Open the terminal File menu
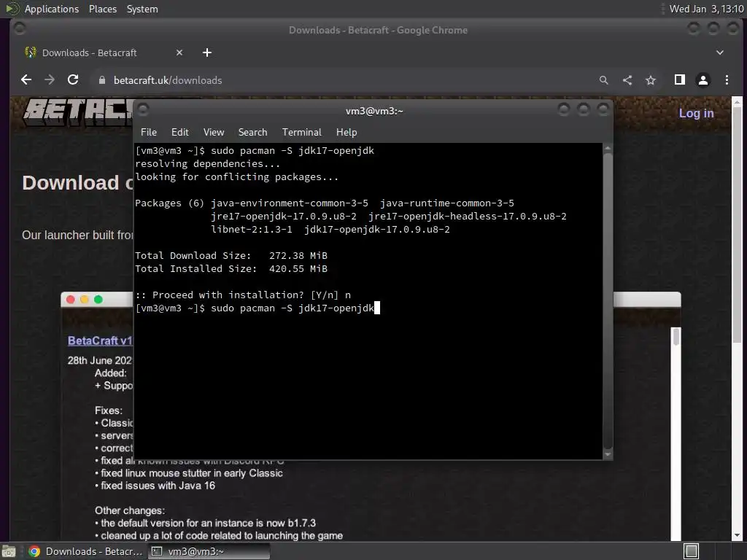The height and width of the screenshot is (560, 747). [x=149, y=133]
